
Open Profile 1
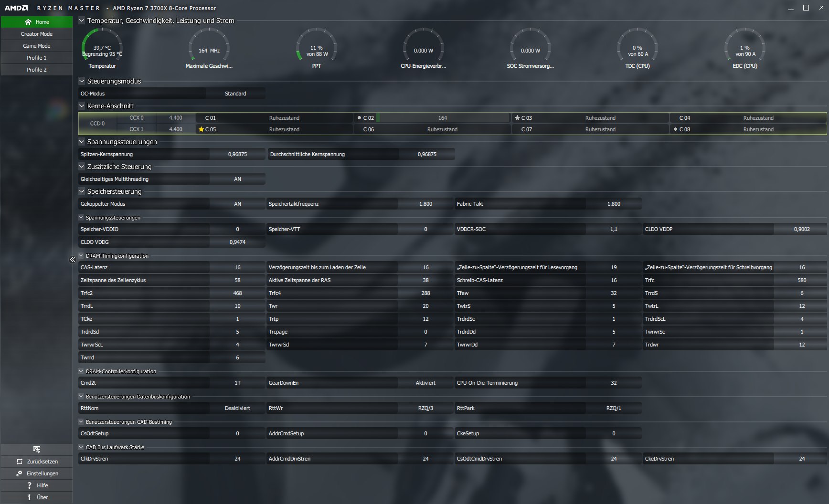[x=37, y=58]
